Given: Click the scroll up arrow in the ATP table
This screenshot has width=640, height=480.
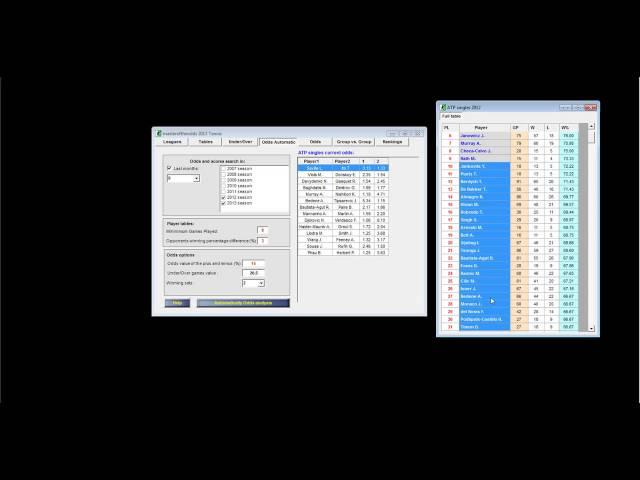Looking at the screenshot, I should tap(590, 128).
